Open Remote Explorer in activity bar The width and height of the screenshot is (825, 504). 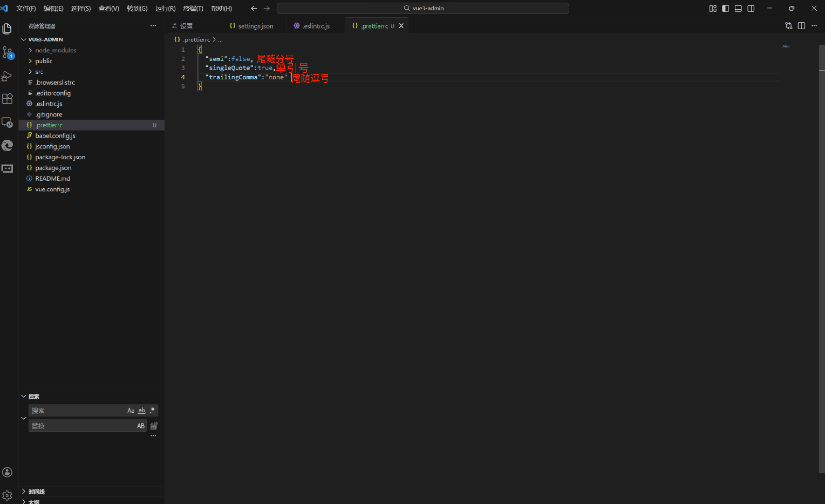tap(7, 122)
